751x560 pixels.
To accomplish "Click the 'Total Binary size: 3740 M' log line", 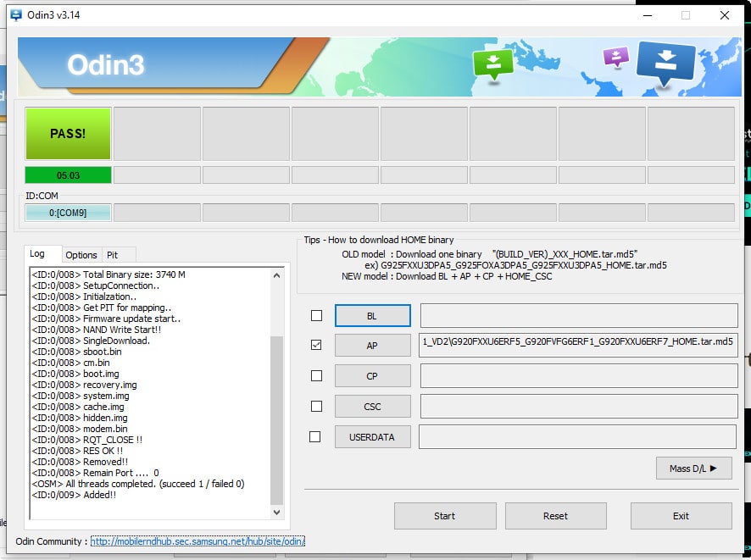I will 108,274.
